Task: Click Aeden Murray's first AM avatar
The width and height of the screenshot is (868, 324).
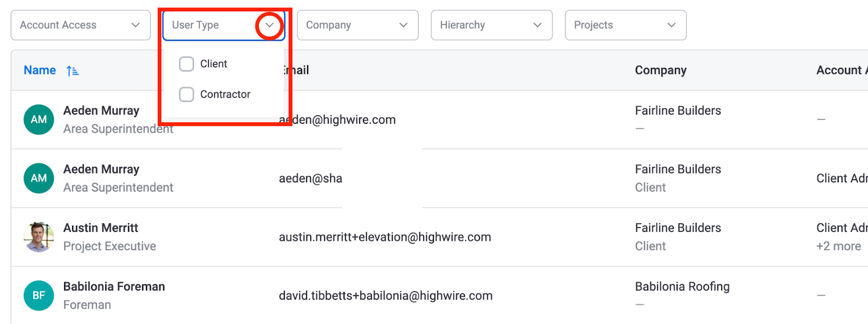Action: point(39,119)
